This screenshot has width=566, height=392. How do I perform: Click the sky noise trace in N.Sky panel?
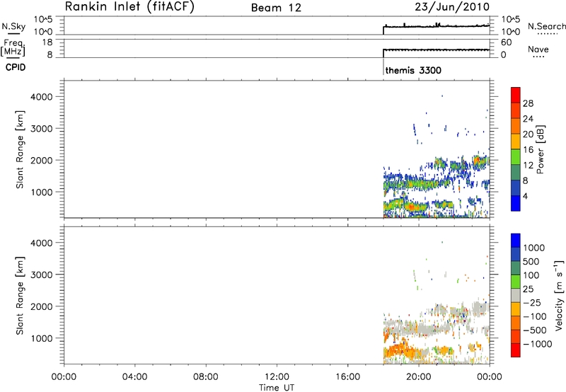(436, 26)
